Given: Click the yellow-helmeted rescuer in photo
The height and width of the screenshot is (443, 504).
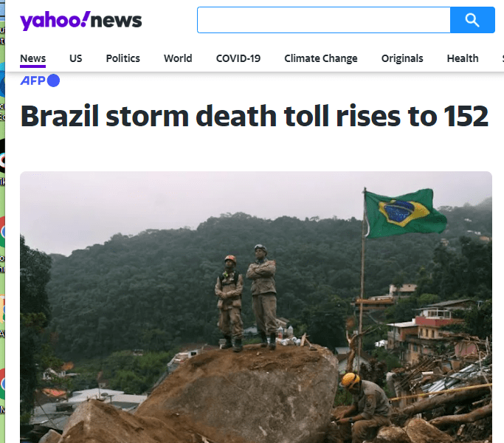Looking at the screenshot, I should [x=363, y=407].
